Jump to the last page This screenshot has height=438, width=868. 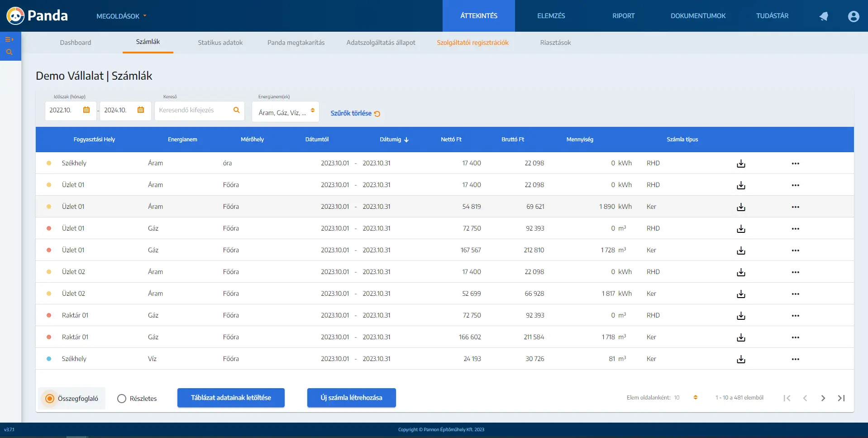pos(841,398)
